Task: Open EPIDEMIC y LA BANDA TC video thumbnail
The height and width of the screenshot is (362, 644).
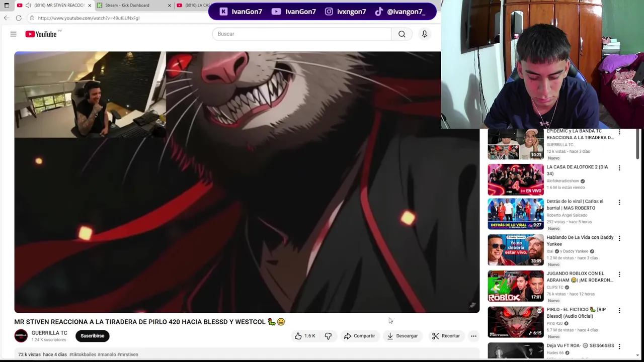Action: point(516,144)
